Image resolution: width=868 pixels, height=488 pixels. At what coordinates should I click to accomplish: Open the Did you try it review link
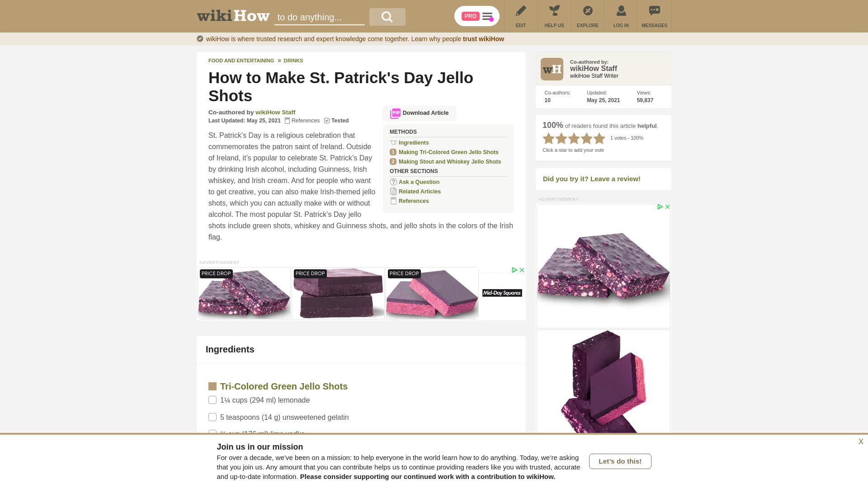591,179
